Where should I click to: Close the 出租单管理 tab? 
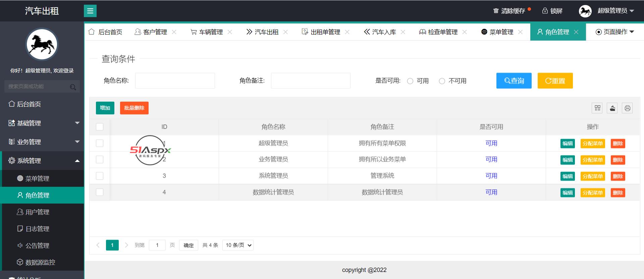(x=347, y=32)
